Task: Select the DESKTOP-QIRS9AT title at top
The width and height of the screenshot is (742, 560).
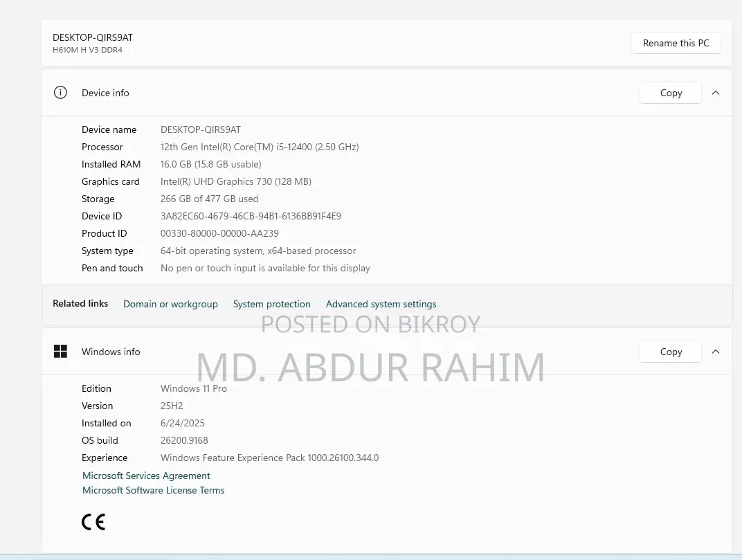Action: [x=93, y=37]
